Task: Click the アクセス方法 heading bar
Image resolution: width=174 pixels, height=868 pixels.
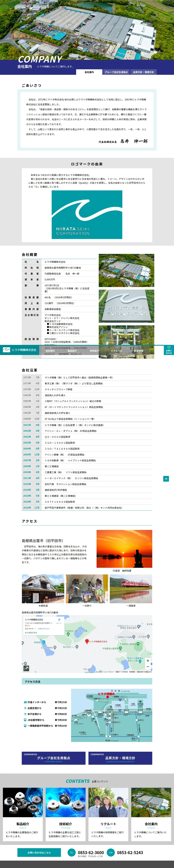Action: pos(87,682)
